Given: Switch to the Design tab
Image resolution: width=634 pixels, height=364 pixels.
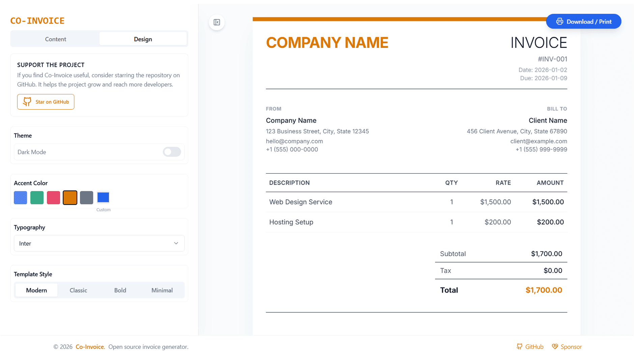Looking at the screenshot, I should pos(143,39).
